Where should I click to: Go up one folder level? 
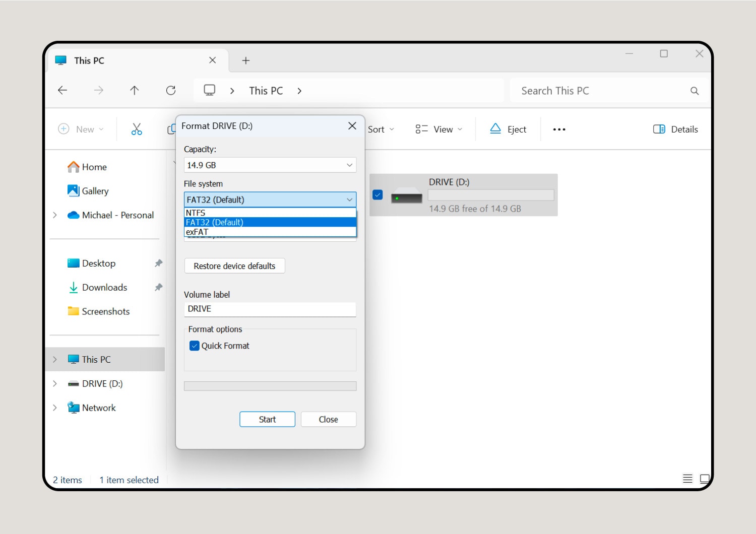(x=134, y=90)
